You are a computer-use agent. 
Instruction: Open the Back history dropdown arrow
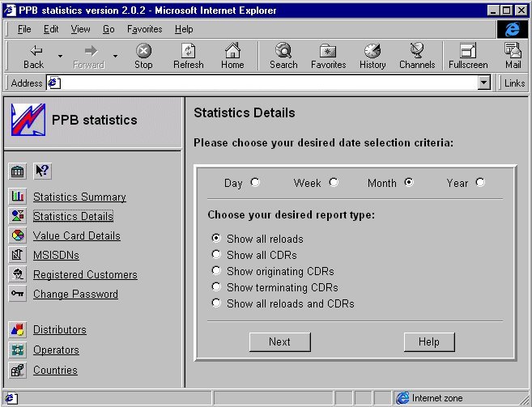pyautogui.click(x=60, y=57)
